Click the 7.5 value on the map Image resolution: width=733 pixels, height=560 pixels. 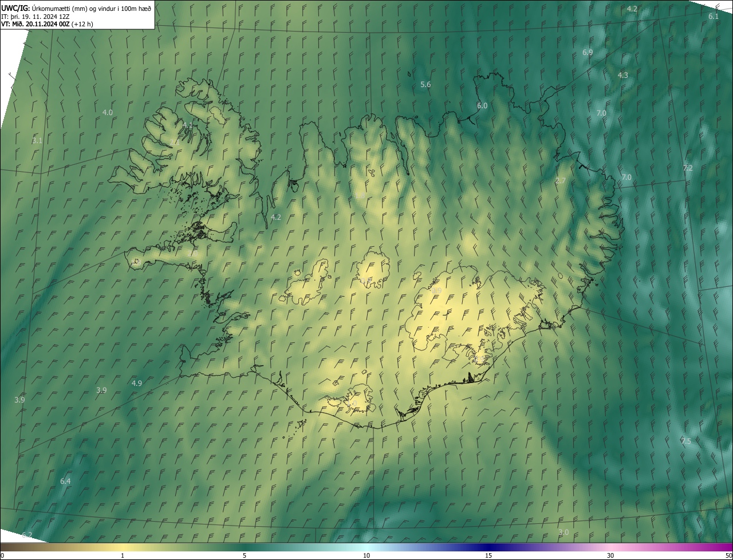point(686,441)
